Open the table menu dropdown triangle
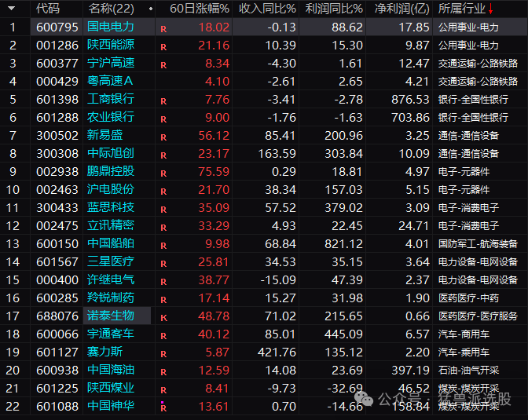Viewport: 528px width, 420px height. coord(12,8)
